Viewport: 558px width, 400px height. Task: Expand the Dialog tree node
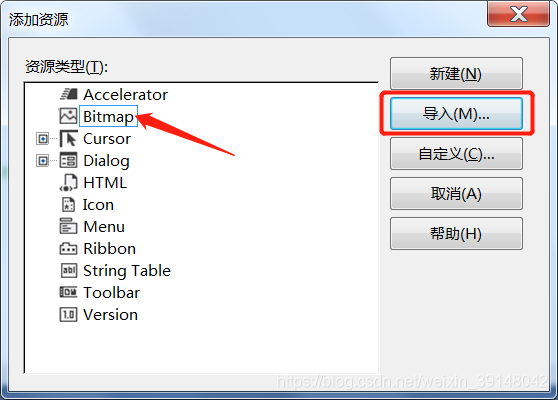42,161
